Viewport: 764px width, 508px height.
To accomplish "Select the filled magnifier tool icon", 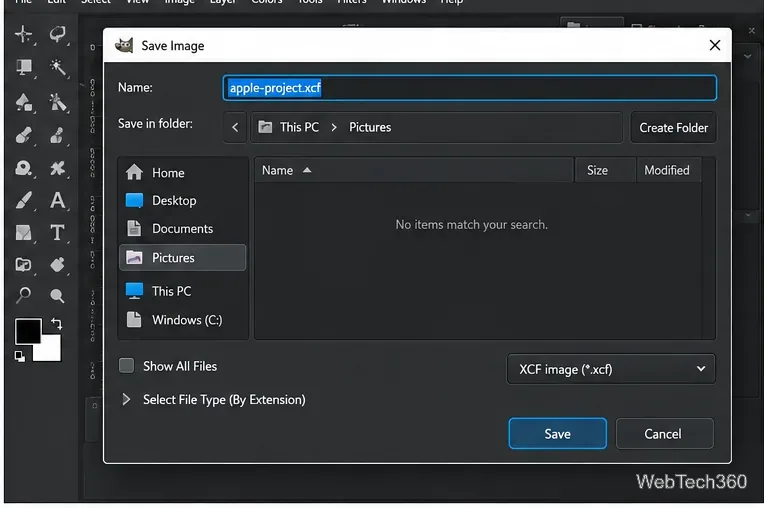I will [57, 295].
